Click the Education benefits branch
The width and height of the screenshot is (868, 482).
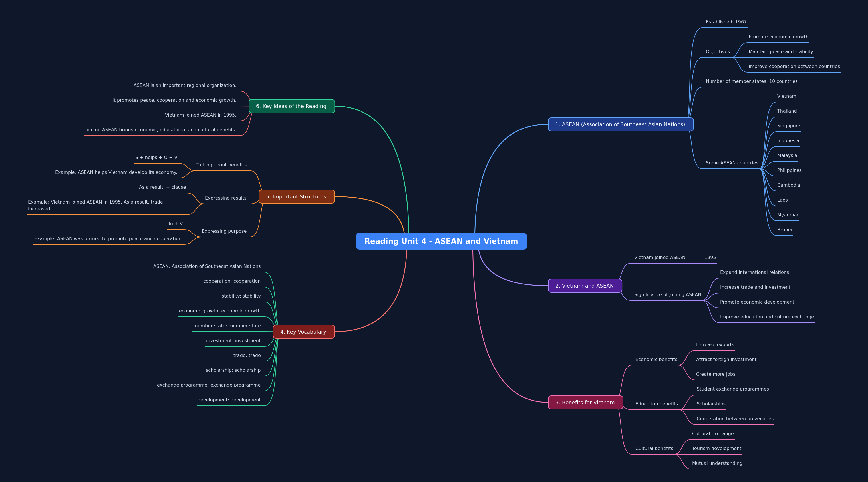click(x=656, y=404)
